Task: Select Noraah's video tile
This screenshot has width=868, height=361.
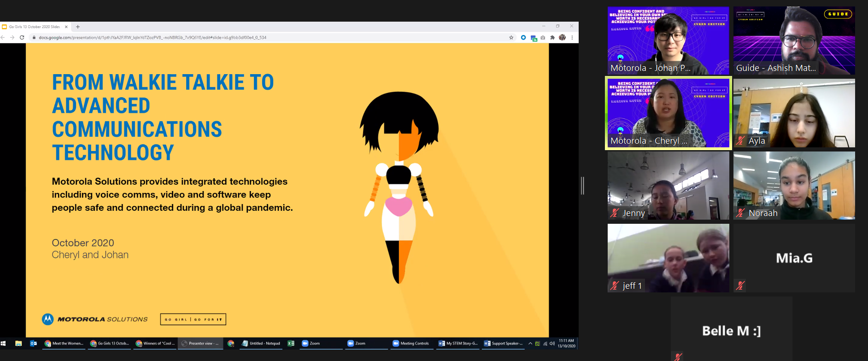Action: [794, 186]
